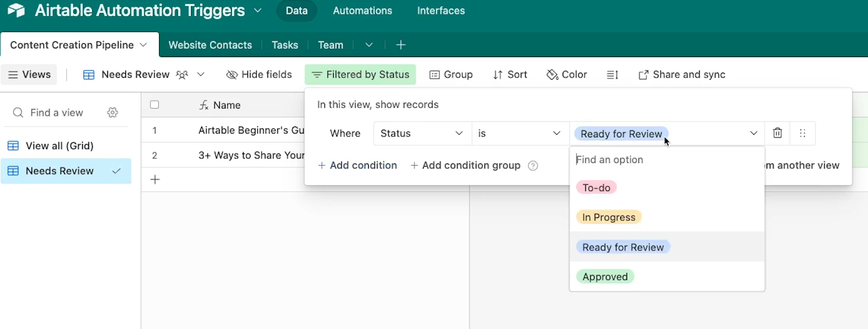Click the filter condition drag handle icon
868x329 pixels.
802,134
